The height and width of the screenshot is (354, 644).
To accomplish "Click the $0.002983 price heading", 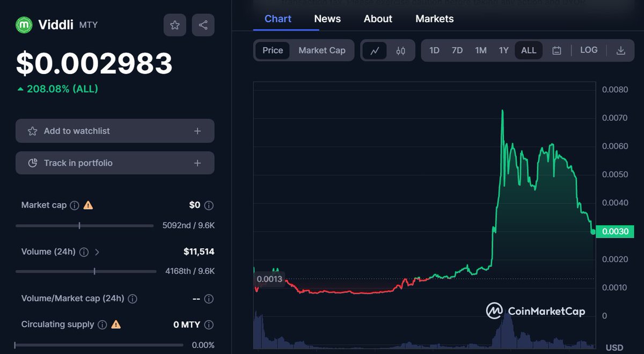I will point(94,63).
